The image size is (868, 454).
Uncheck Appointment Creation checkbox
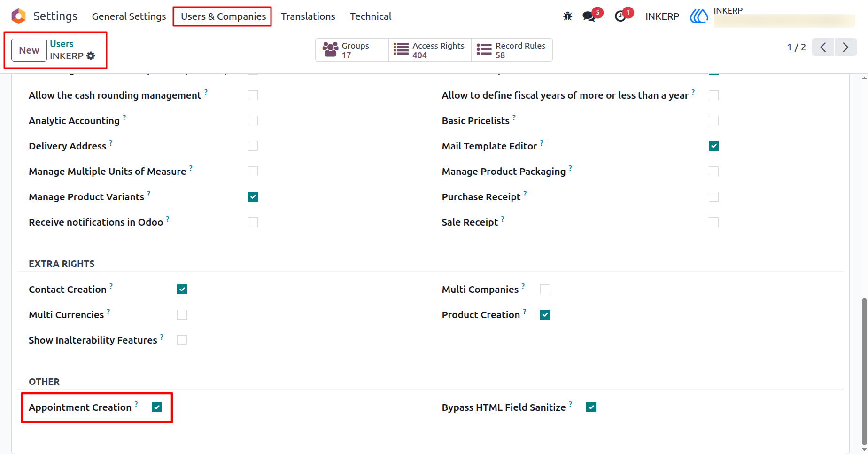click(x=156, y=407)
